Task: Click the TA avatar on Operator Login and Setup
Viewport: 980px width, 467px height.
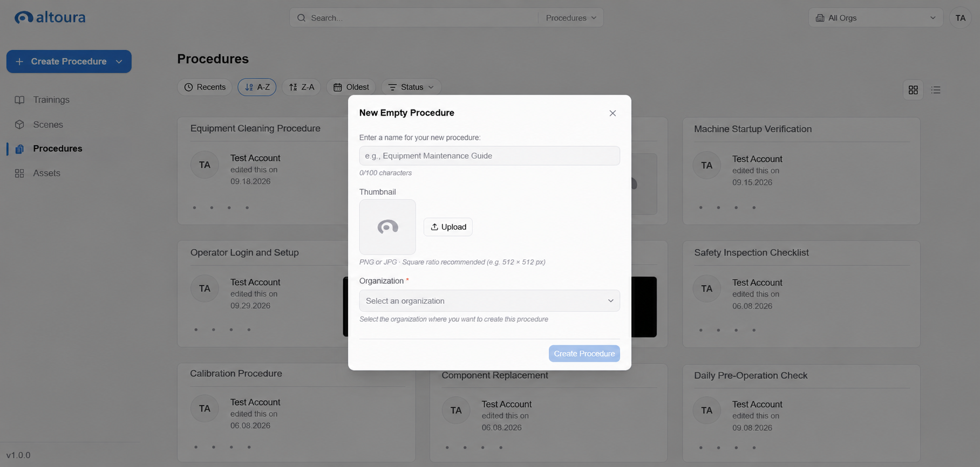Action: [205, 289]
